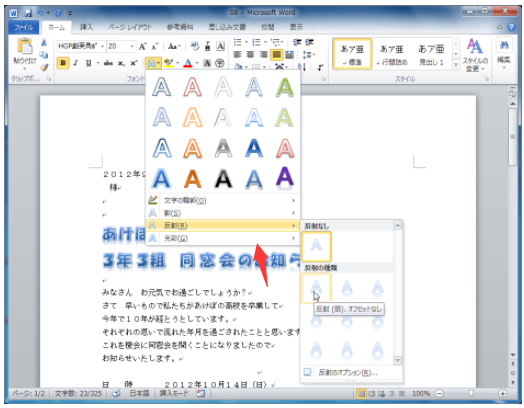Toggle Bold formatting button
524x408 pixels.
(63, 63)
